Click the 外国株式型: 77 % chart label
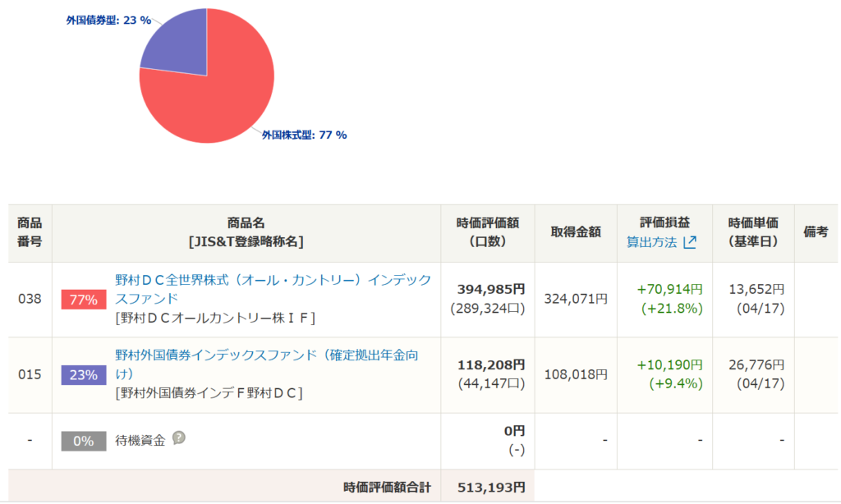 (304, 135)
